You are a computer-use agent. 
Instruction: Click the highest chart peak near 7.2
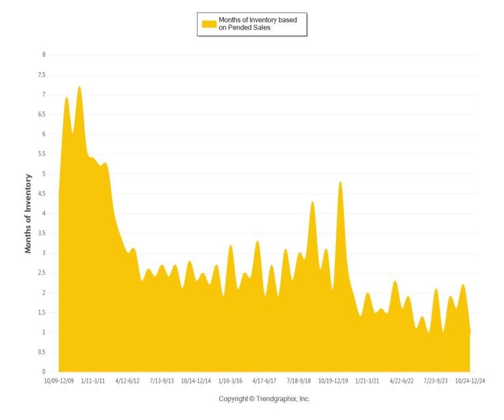click(x=79, y=87)
